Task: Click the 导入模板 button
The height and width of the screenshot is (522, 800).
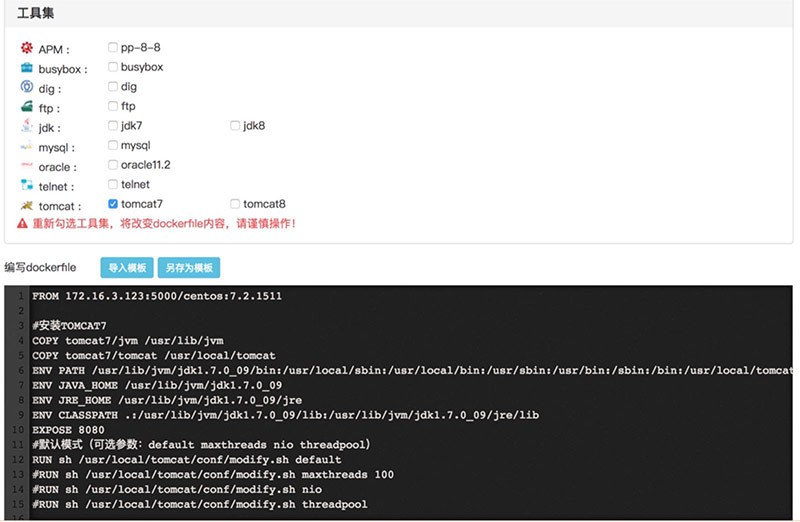Action: (x=127, y=267)
